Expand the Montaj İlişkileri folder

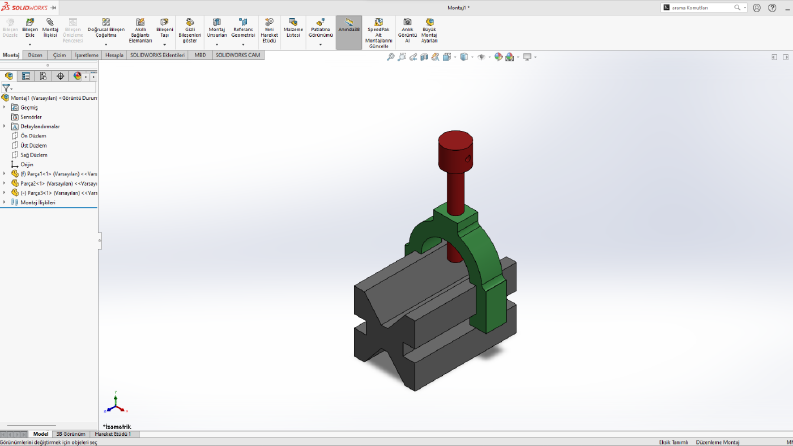(4, 202)
